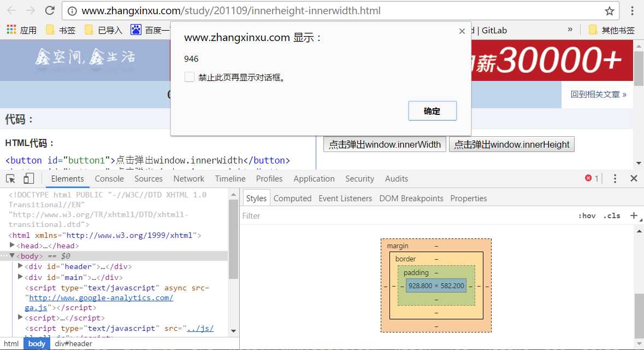Click the browser forward arrow
The width and height of the screenshot is (644, 350).
pos(31,11)
